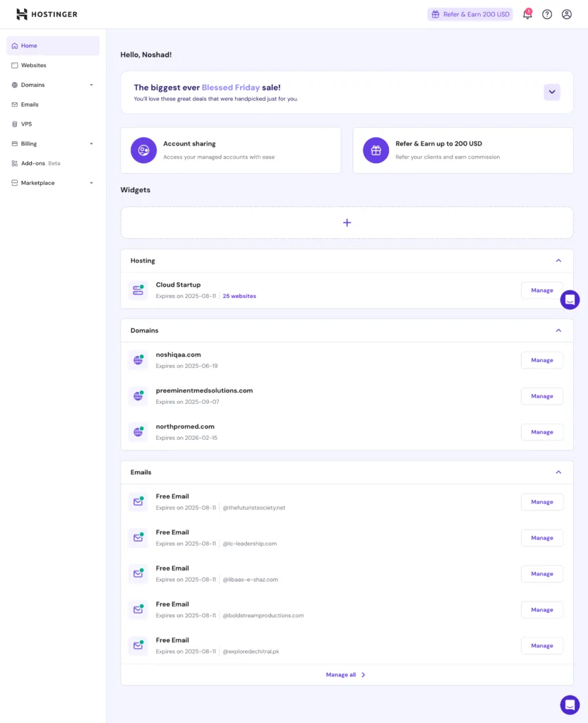Viewport: 588px width, 723px height.
Task: Collapse the Hosting section
Action: pyautogui.click(x=558, y=261)
